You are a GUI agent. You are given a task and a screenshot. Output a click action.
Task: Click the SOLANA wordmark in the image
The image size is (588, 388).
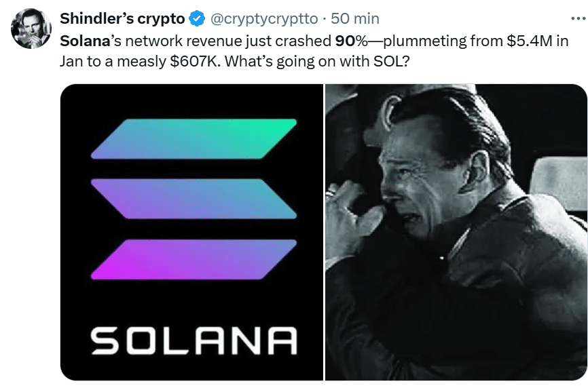(194, 340)
